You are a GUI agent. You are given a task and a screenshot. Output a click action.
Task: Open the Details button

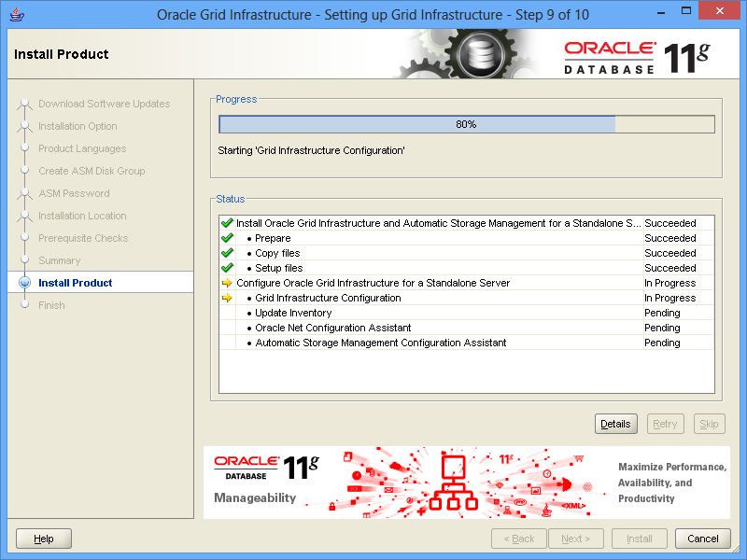point(615,424)
